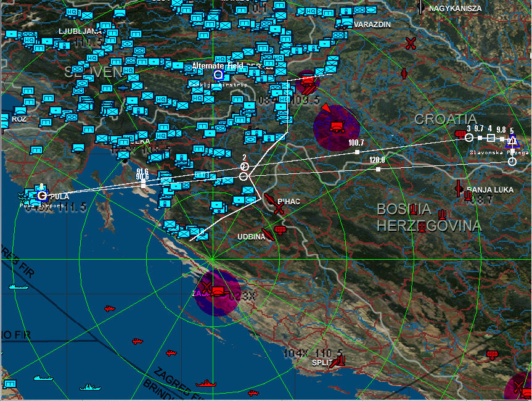
Task: Select the red unit icon at Banja Luka
Action: pos(469,196)
